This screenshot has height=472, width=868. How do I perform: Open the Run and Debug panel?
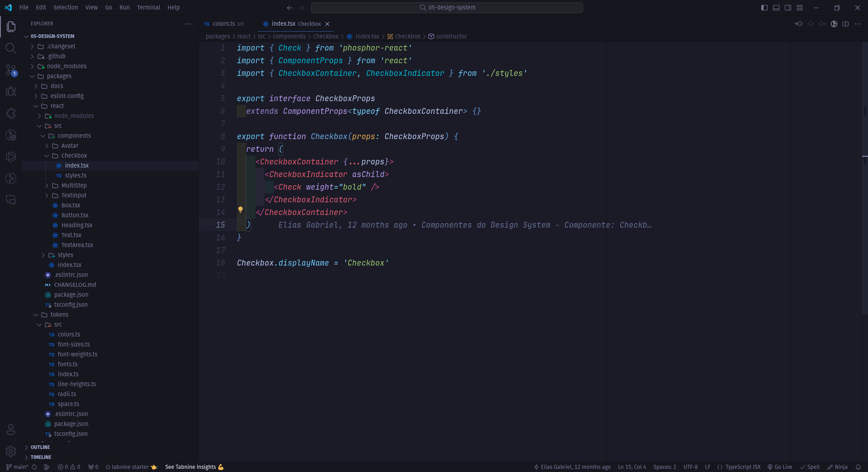(11, 92)
